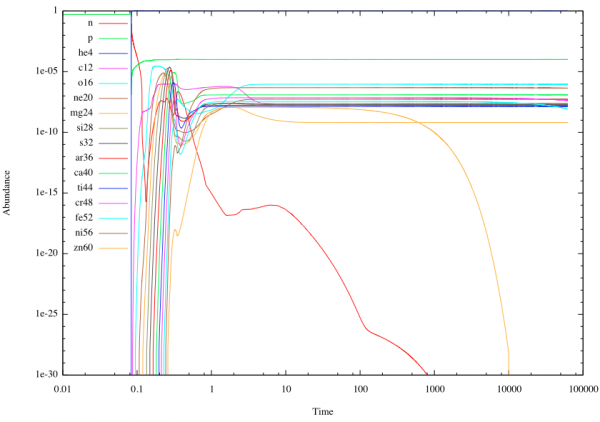Click the red line sample beside 'n'
600x422 pixels.
coord(113,23)
